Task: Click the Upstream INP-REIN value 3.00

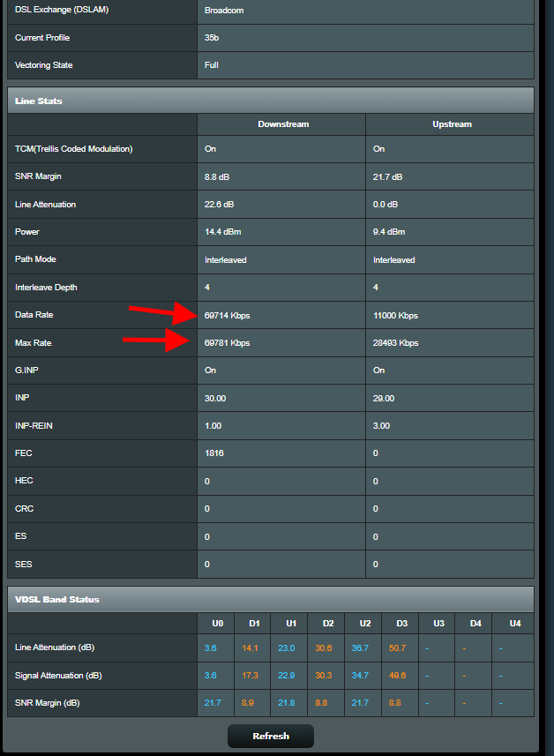Action: (381, 426)
